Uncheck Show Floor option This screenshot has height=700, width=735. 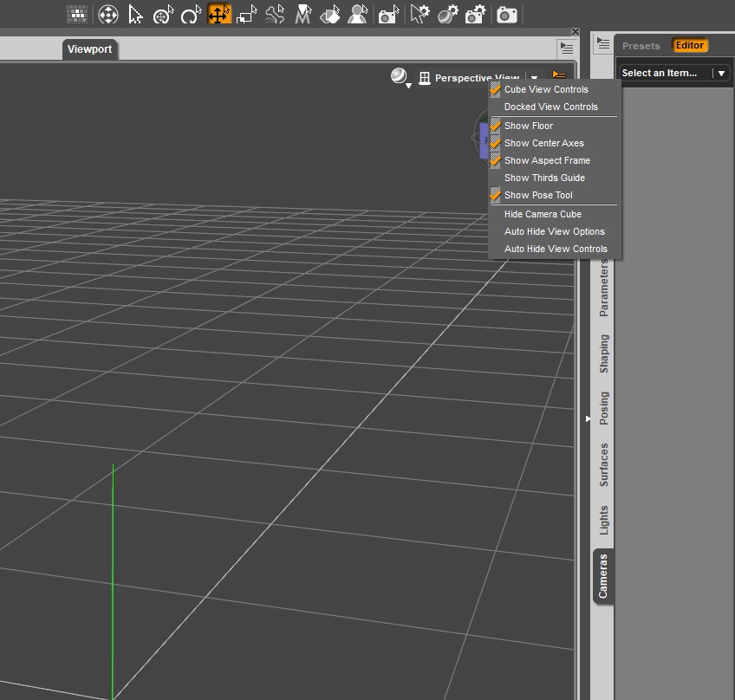click(x=528, y=126)
